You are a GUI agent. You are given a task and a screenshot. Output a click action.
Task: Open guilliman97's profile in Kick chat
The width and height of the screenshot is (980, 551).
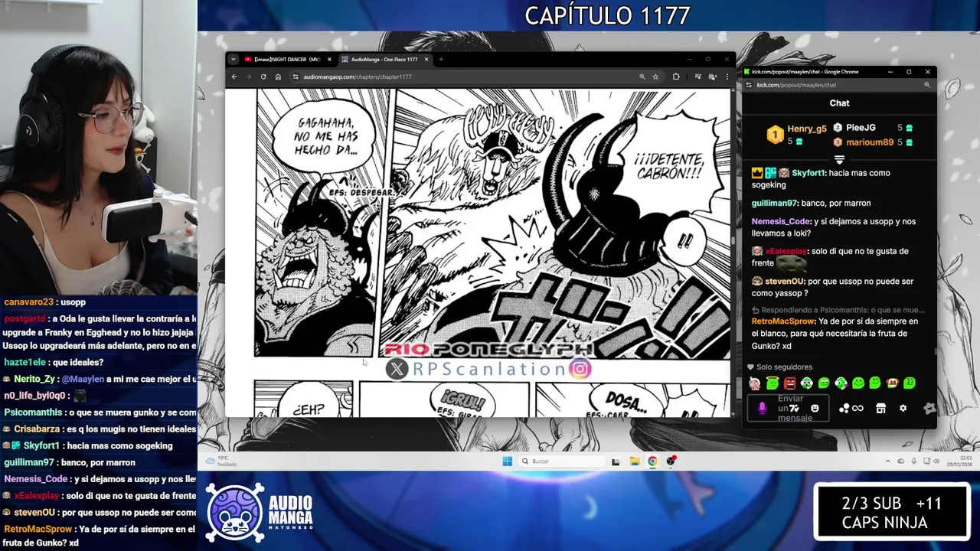coord(774,204)
